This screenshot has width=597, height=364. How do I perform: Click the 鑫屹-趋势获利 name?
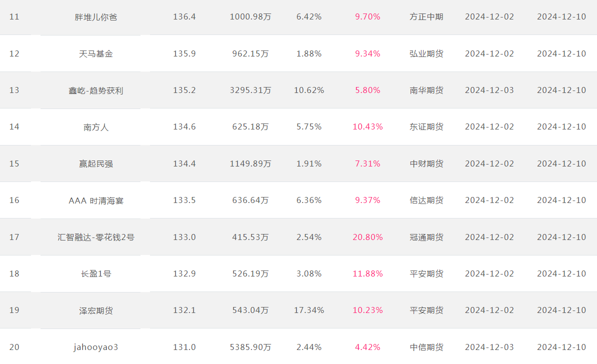point(96,90)
